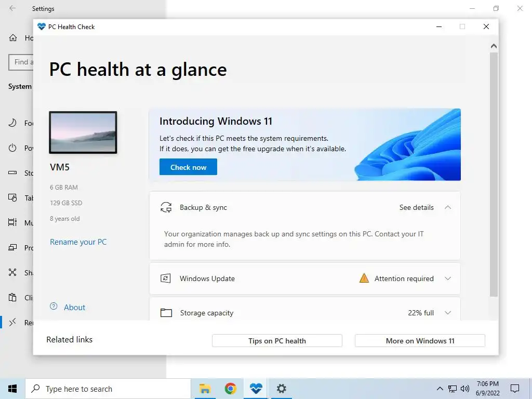Open Google Chrome from the taskbar
Viewport: 532px width, 399px height.
point(230,389)
